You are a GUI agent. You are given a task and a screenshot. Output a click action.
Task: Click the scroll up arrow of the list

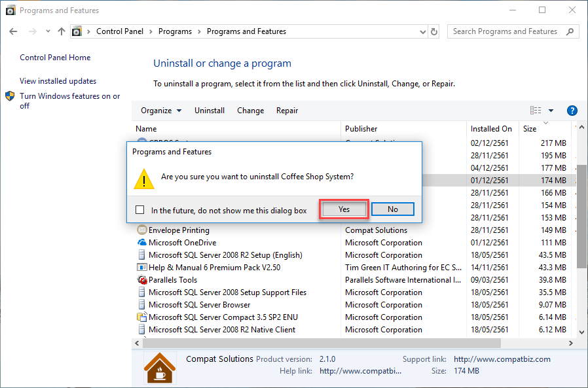(x=581, y=128)
